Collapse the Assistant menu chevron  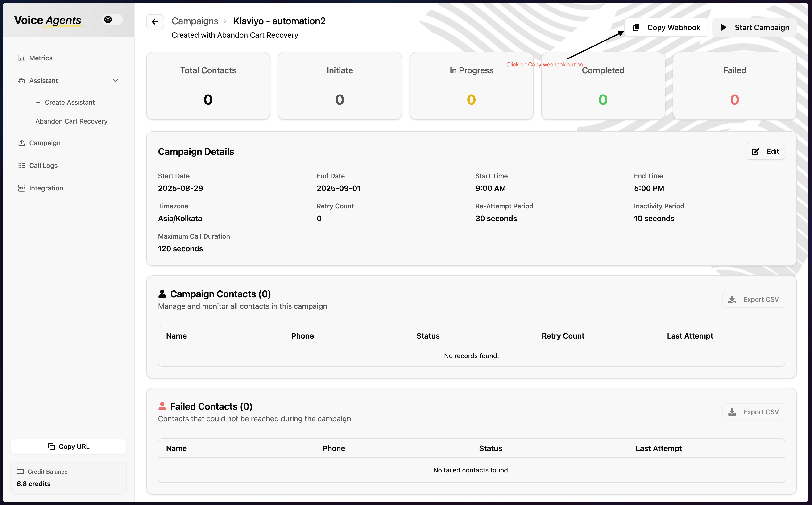point(116,81)
